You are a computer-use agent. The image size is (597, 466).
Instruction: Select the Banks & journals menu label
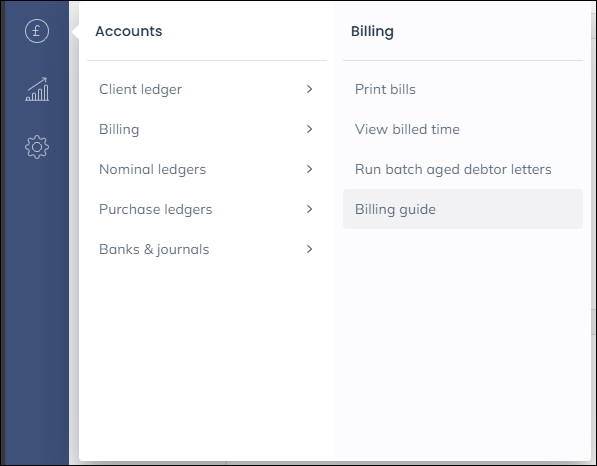[x=154, y=249]
